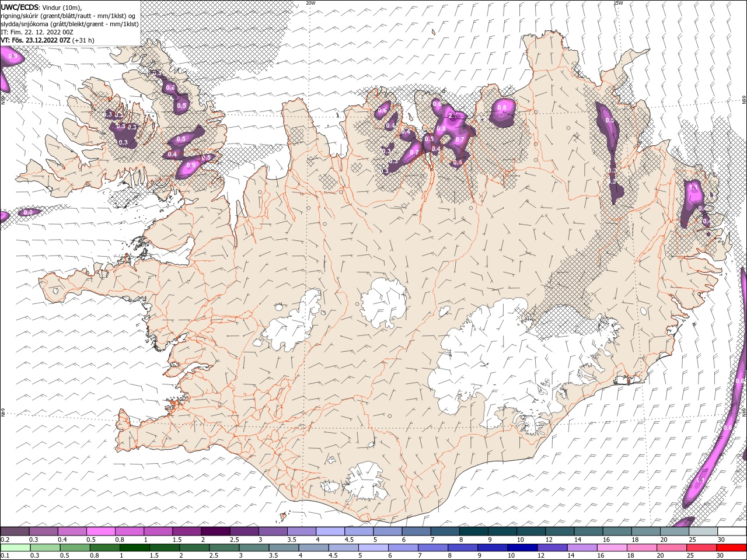Click the white swatch ending the upper legend
This screenshot has height=560, width=747.
click(732, 531)
